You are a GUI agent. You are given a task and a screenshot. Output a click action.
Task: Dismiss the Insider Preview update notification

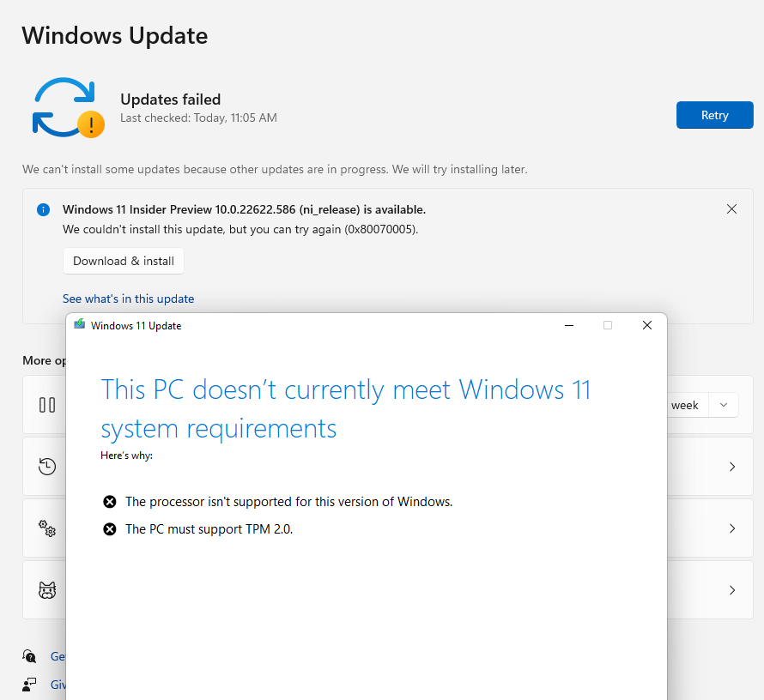[x=731, y=209]
